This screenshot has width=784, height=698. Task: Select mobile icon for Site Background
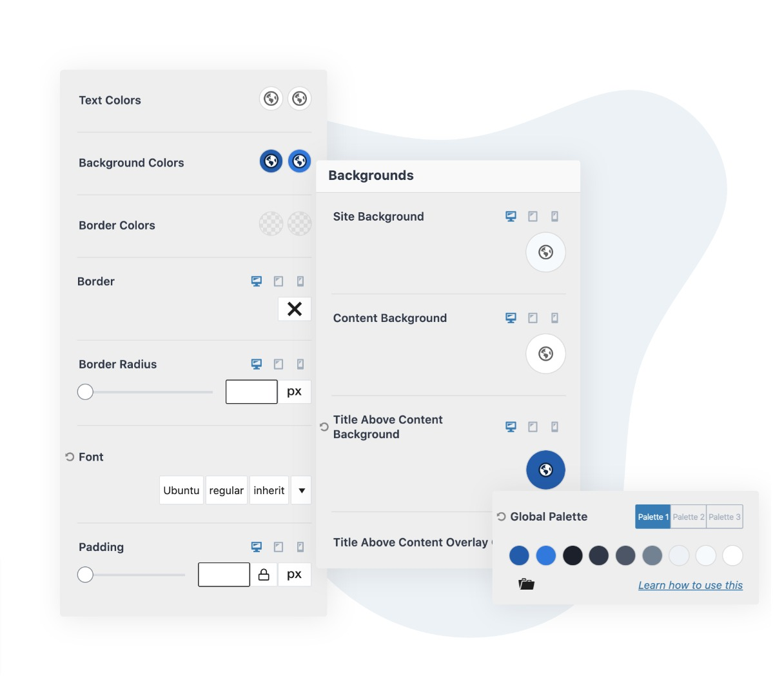[554, 216]
